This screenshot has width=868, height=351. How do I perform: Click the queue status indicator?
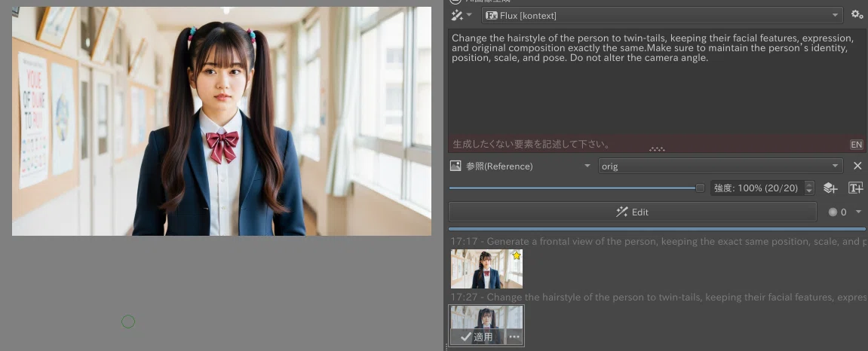coord(837,212)
